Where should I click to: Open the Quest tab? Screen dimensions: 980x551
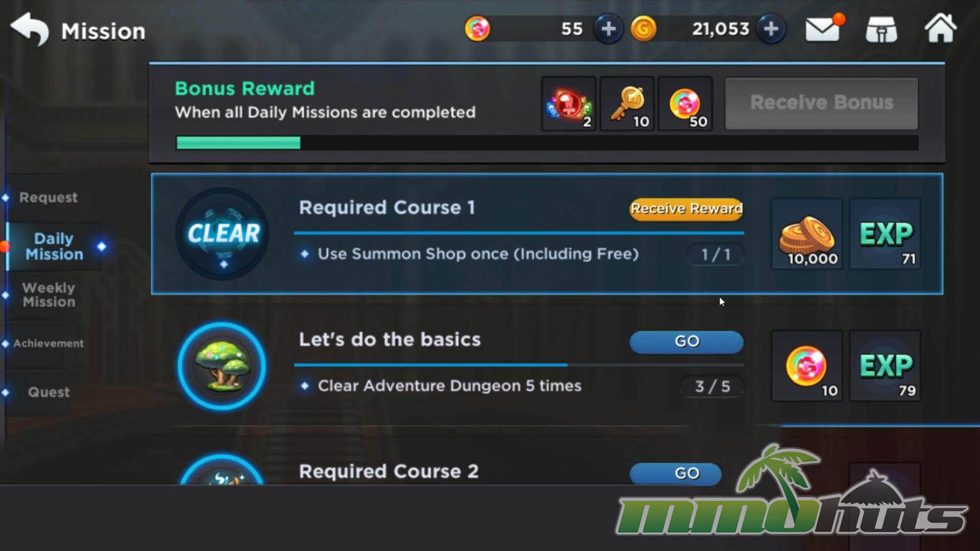pyautogui.click(x=48, y=392)
